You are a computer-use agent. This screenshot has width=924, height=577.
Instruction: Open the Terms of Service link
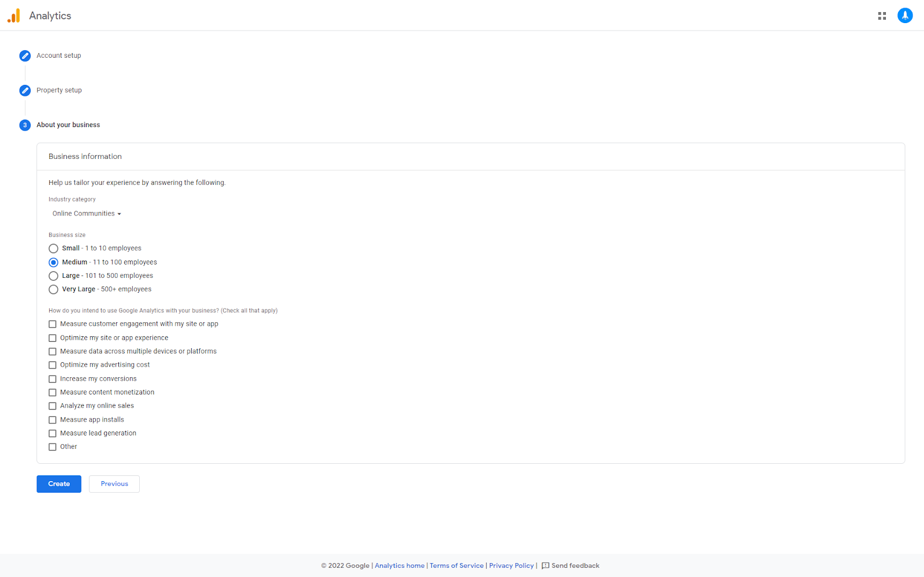[x=456, y=566]
